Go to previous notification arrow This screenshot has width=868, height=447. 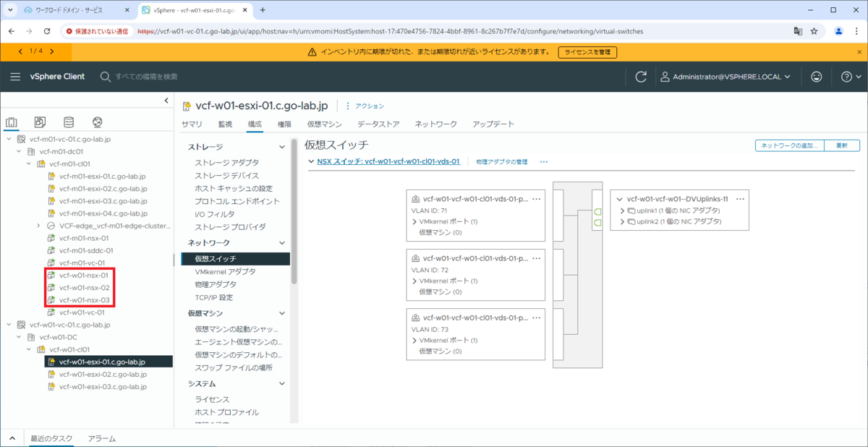[20, 51]
